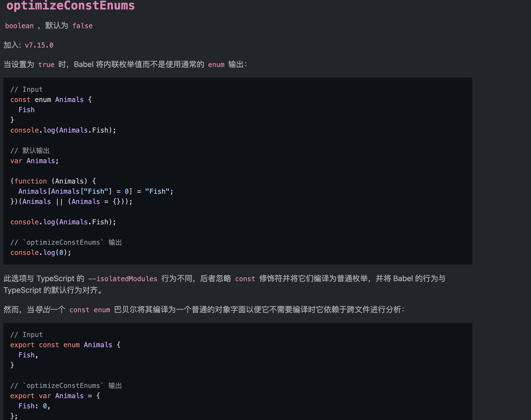Screen dimensions: 531x420
Task: Click the version tag v7.15.0
Action: coord(39,45)
